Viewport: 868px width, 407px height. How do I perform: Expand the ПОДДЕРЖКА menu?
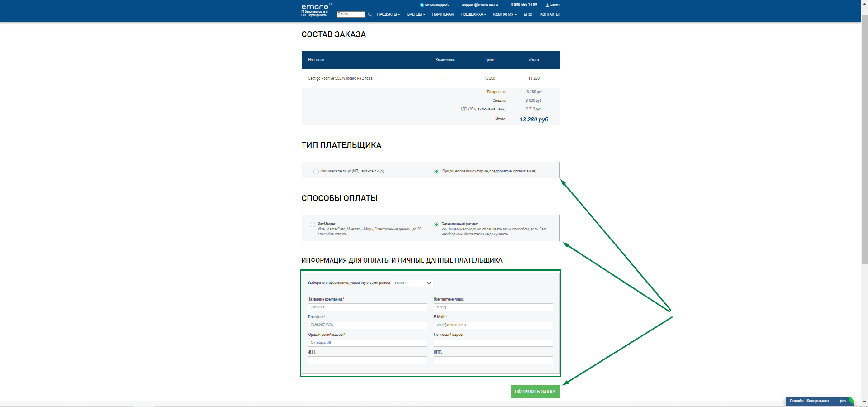(x=474, y=14)
